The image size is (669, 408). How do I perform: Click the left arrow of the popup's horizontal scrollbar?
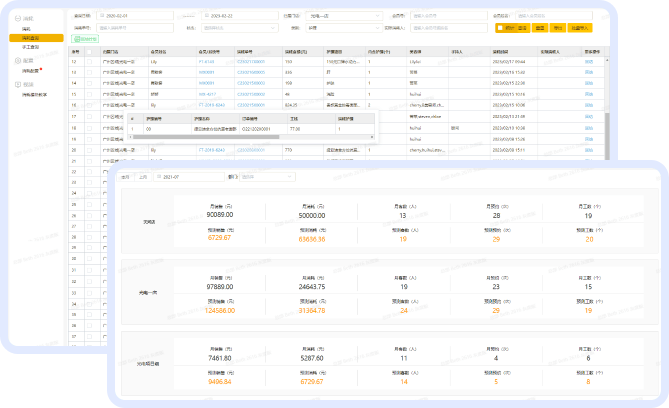131,137
